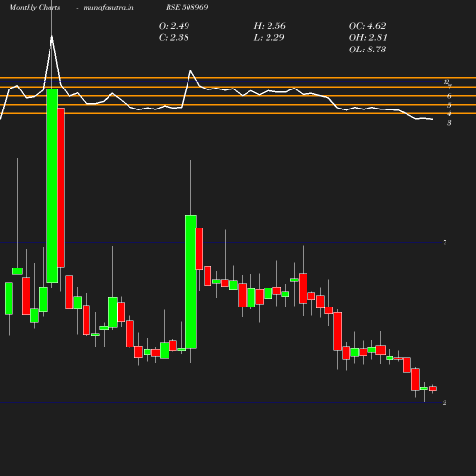Click the 'Monthly Charts' title text

(x=35, y=7)
